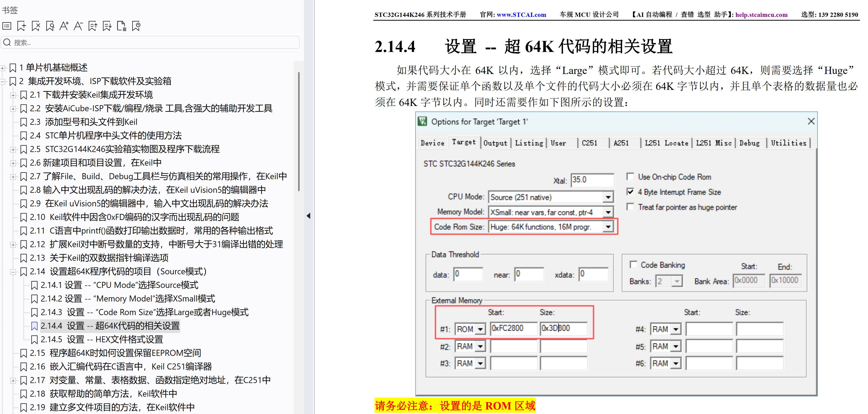Switch to the Debug tab
The width and height of the screenshot is (868, 414).
[749, 143]
